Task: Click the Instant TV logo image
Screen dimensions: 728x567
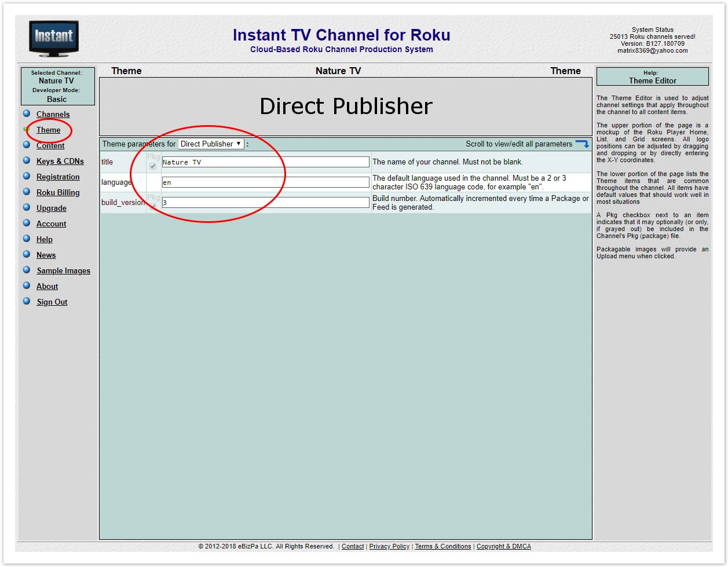Action: (x=54, y=39)
